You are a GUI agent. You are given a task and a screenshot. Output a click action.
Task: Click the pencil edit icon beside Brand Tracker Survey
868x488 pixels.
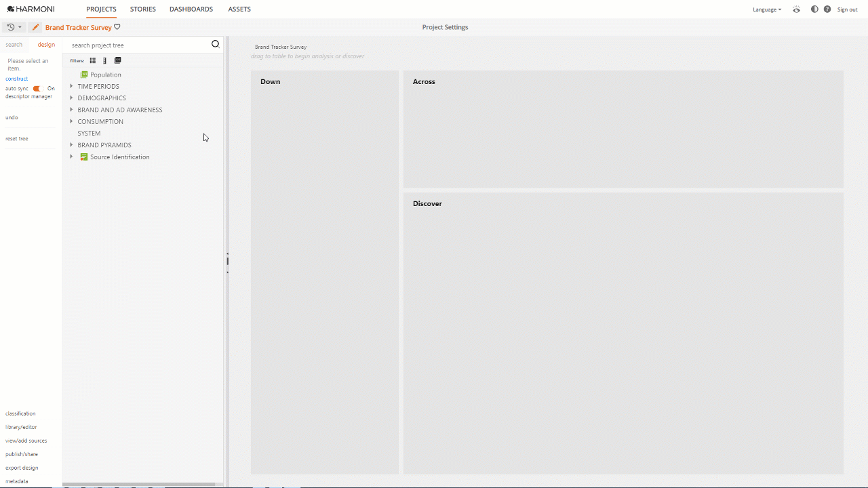click(35, 27)
